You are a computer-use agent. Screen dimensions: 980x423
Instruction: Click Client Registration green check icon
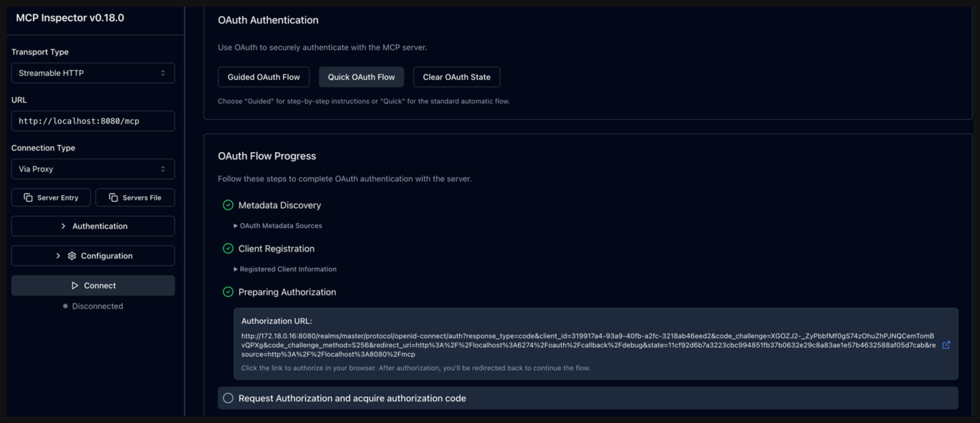click(x=228, y=249)
